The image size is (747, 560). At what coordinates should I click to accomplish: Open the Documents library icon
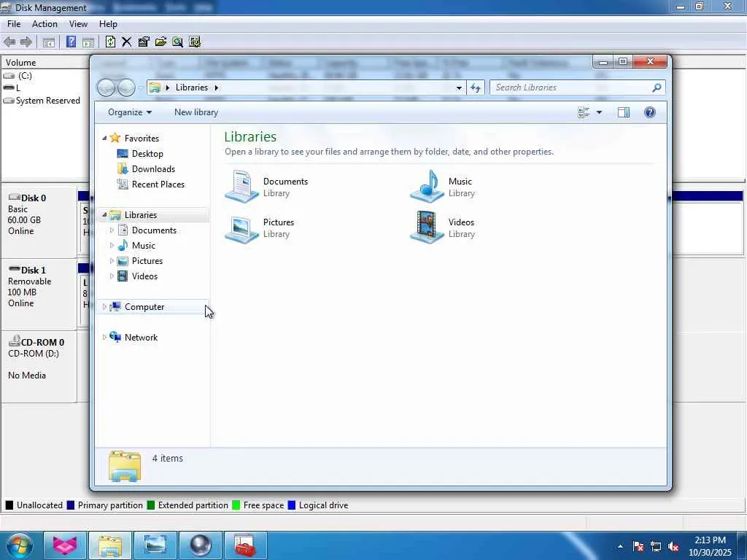coord(242,187)
